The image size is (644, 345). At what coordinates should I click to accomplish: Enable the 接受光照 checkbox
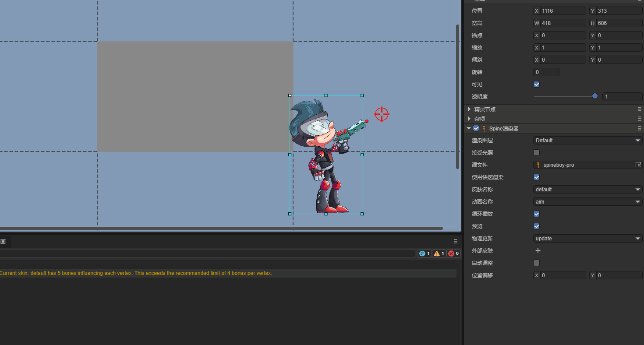coord(536,153)
